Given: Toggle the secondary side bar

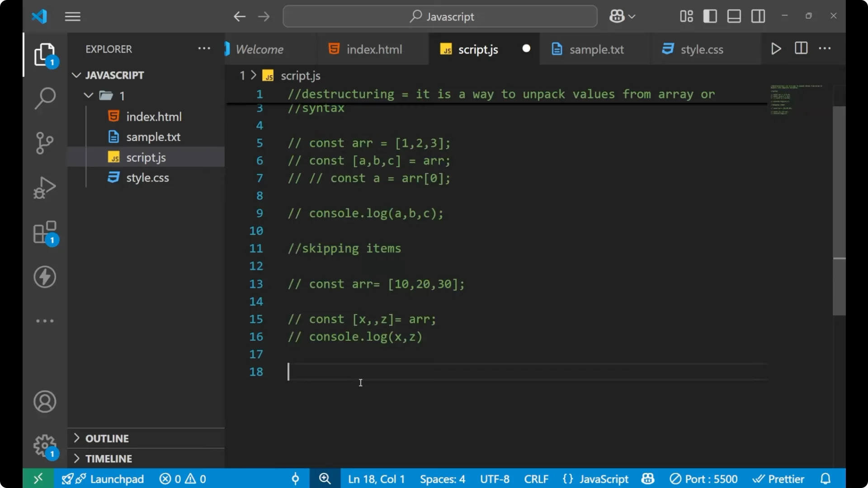Looking at the screenshot, I should tap(758, 16).
